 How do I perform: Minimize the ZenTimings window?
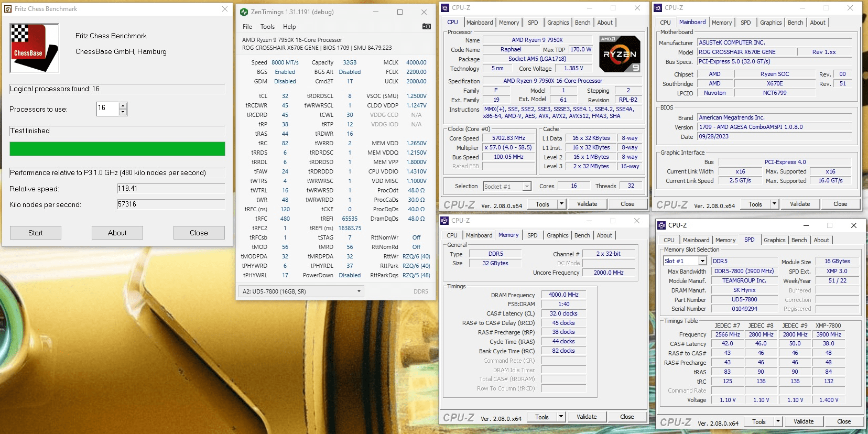(376, 12)
